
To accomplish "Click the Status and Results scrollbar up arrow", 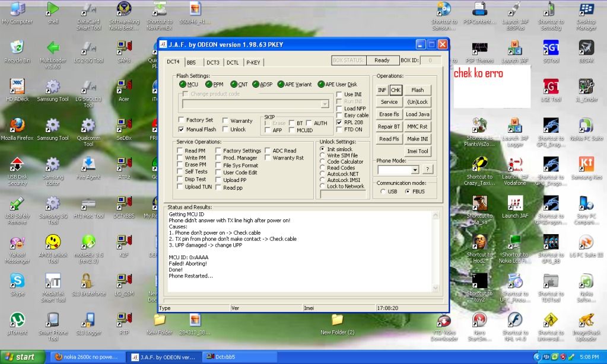I will 436,215.
